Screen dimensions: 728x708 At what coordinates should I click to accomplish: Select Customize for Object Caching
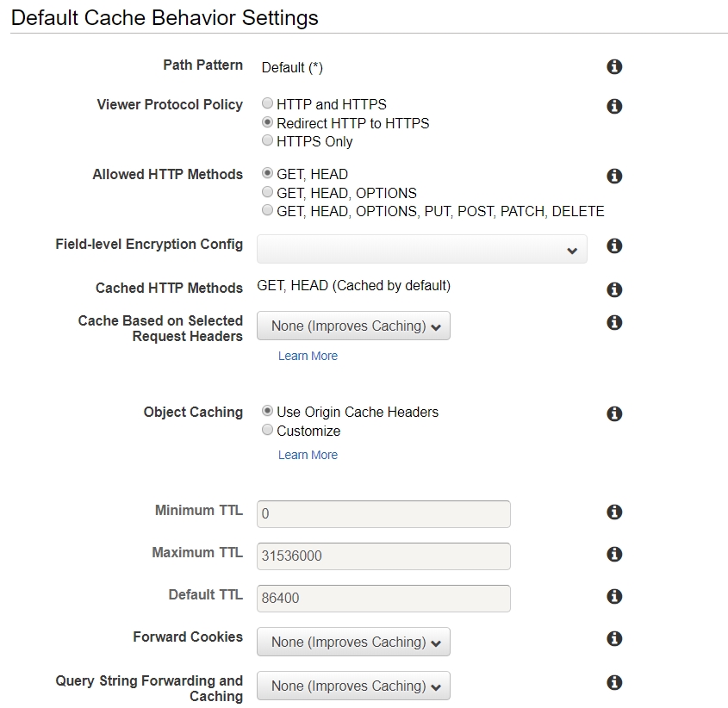tap(268, 430)
